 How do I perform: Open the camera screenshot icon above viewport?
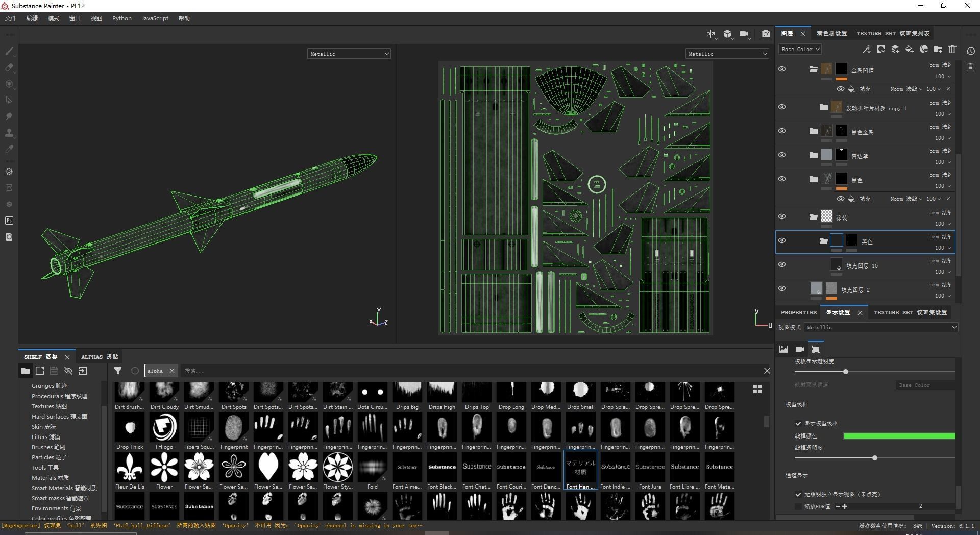tap(765, 34)
